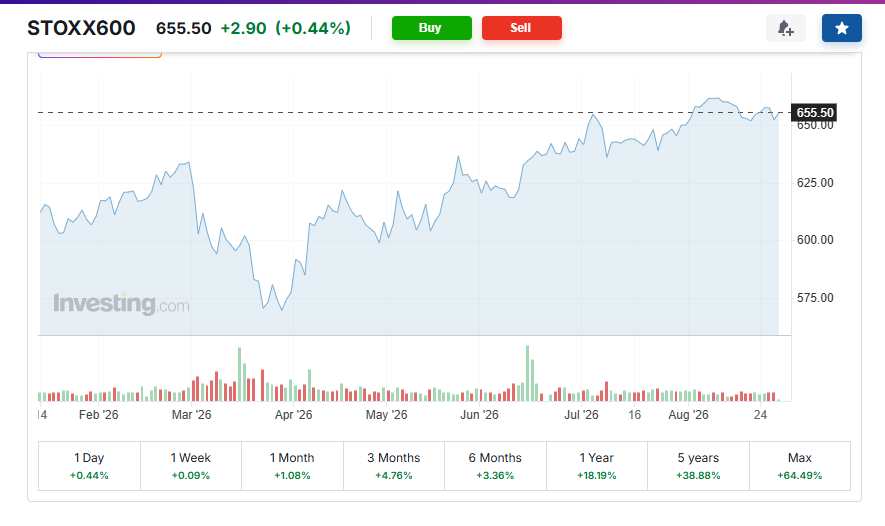Select the 1 Day range tab
This screenshot has height=526, width=885.
[89, 466]
